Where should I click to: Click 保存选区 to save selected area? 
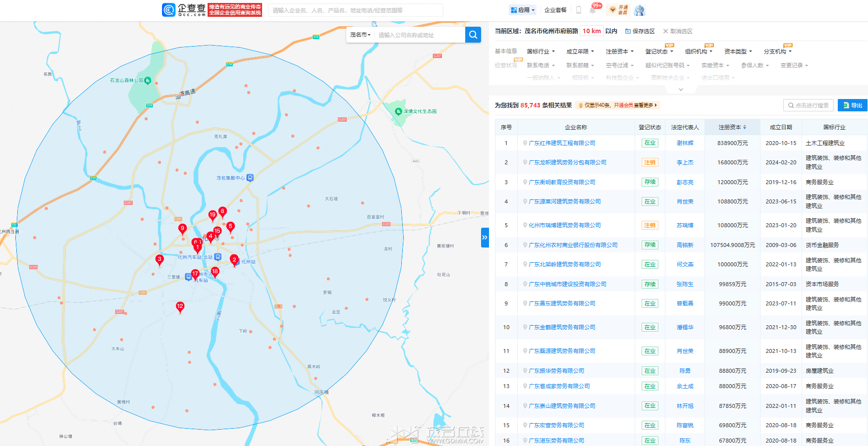pyautogui.click(x=640, y=31)
